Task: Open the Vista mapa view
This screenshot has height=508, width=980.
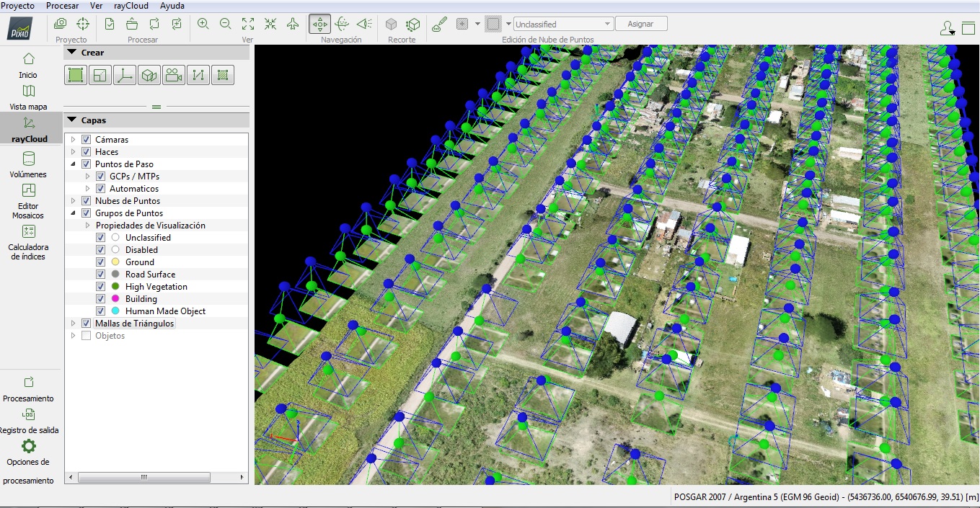Action: pyautogui.click(x=29, y=97)
